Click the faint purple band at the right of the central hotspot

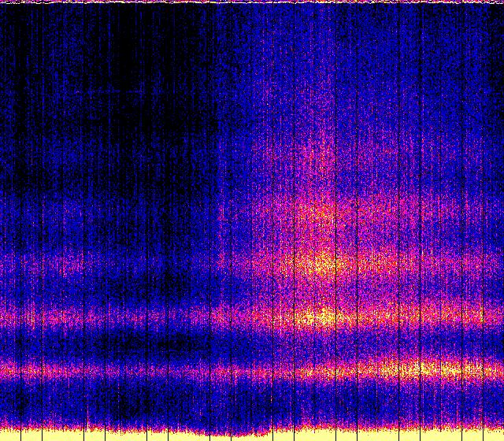click(x=425, y=260)
